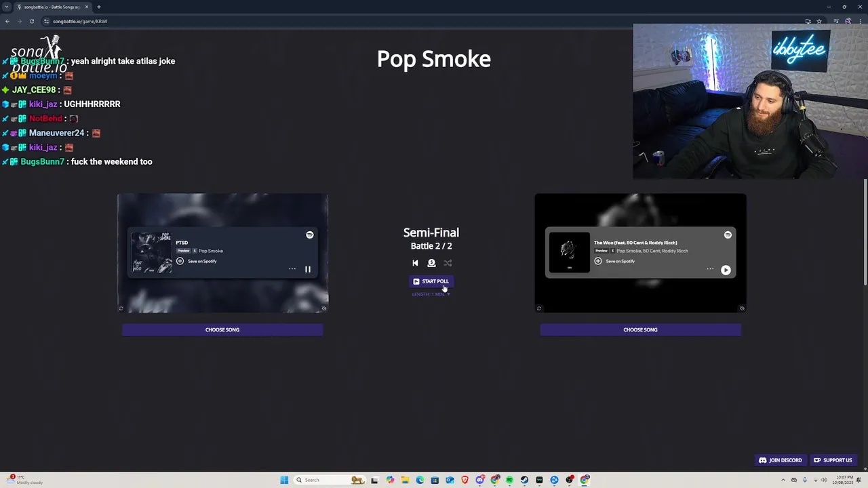This screenshot has width=868, height=488.
Task: Reload the PTSD embed player
Action: coord(121,308)
